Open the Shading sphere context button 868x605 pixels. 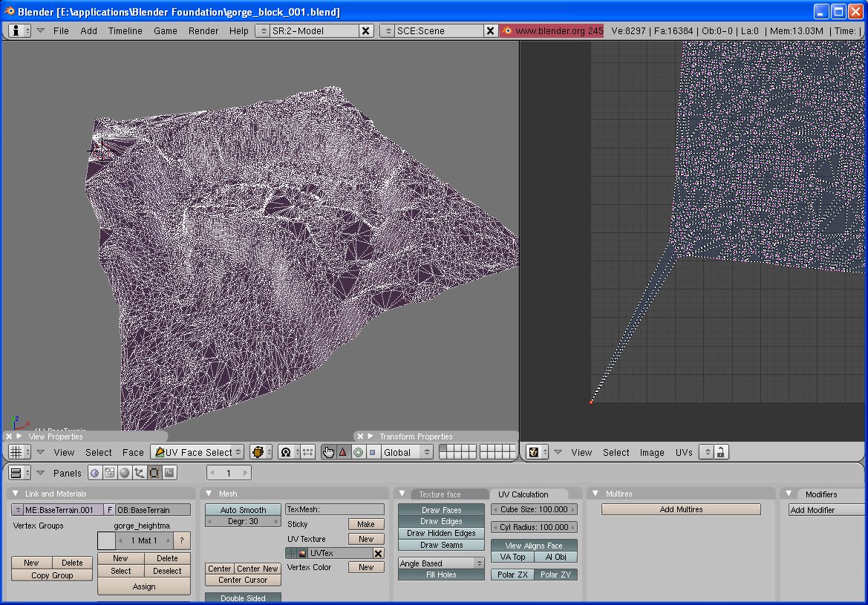[x=125, y=473]
